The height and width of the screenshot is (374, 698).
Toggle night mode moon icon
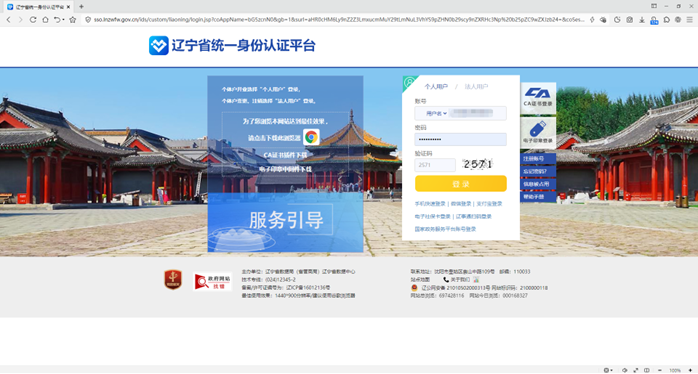617,20
